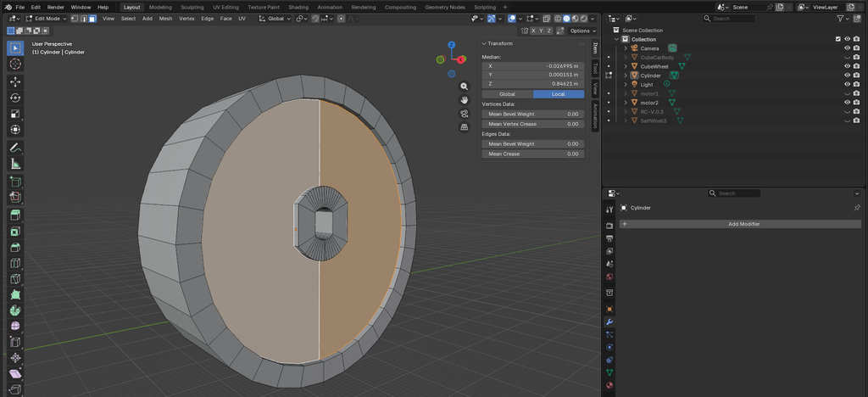Expand the Cylinder object in outliner
This screenshot has height=397, width=868.
pyautogui.click(x=626, y=75)
